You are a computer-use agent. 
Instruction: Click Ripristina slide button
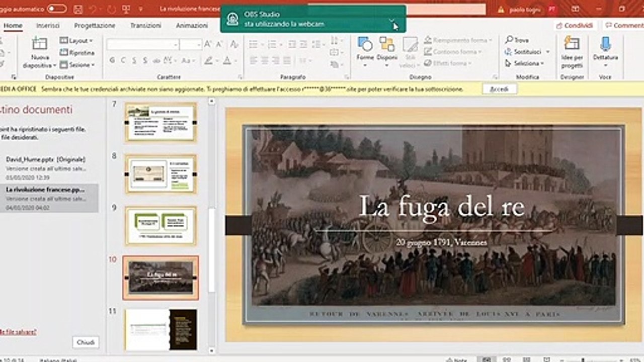click(x=77, y=53)
